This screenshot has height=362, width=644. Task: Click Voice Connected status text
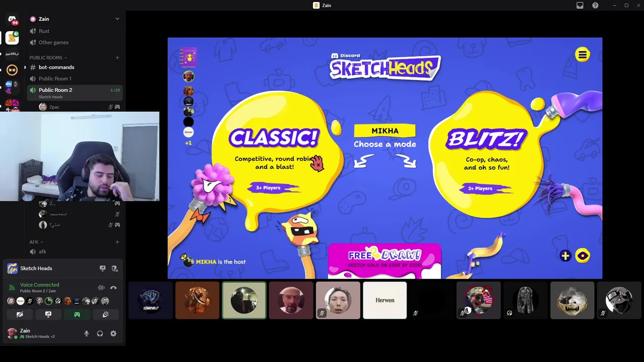pyautogui.click(x=40, y=285)
